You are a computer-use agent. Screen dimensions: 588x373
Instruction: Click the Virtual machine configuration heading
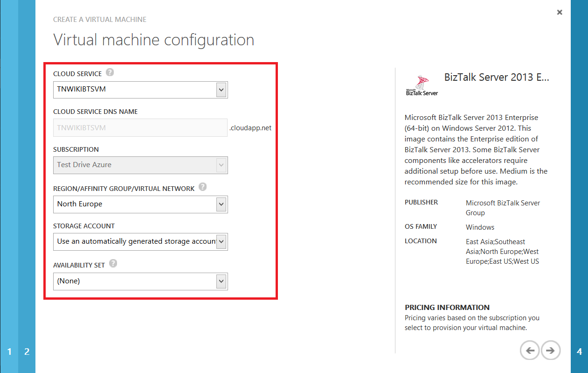coord(154,40)
